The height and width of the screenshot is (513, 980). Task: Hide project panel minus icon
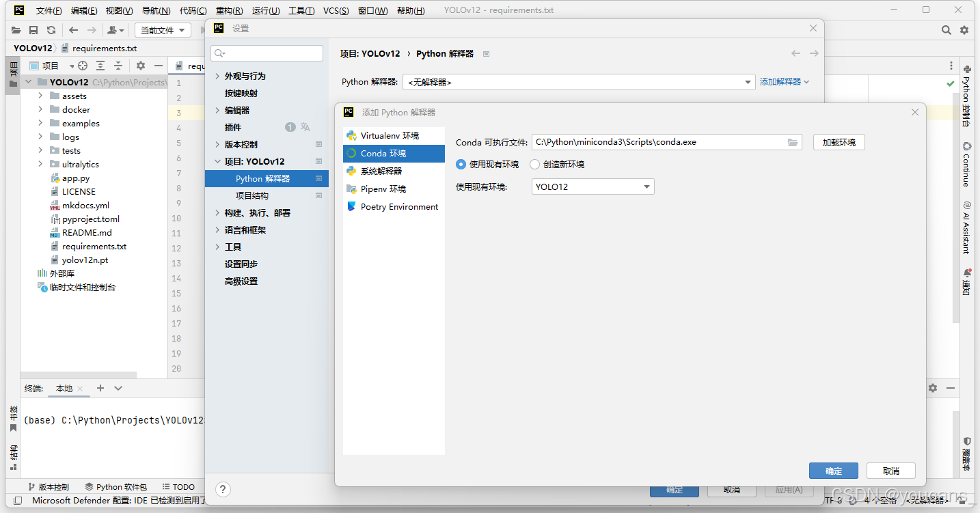[159, 66]
